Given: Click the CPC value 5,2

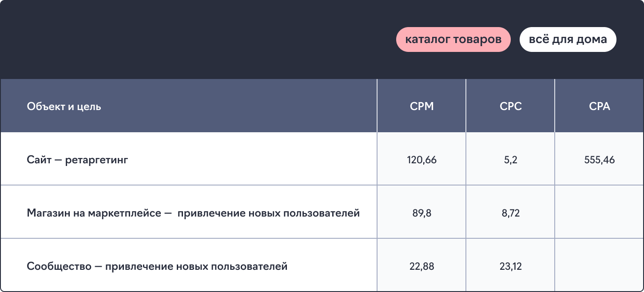Looking at the screenshot, I should [510, 160].
